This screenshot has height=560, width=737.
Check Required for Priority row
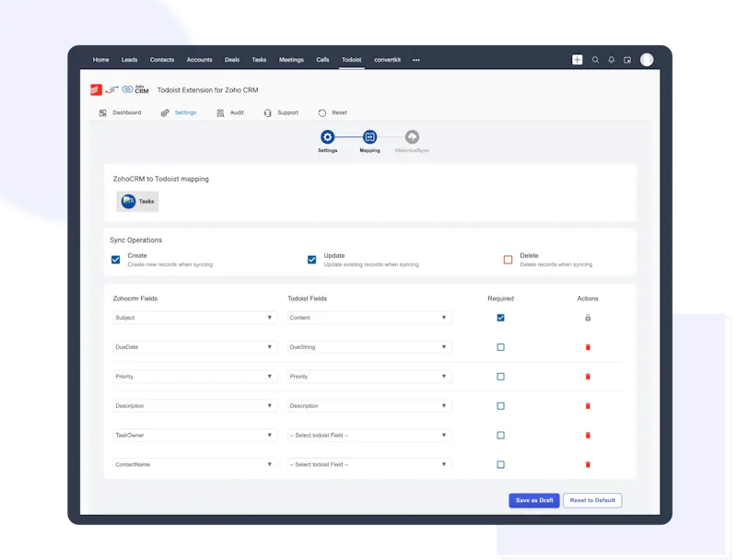pyautogui.click(x=500, y=377)
